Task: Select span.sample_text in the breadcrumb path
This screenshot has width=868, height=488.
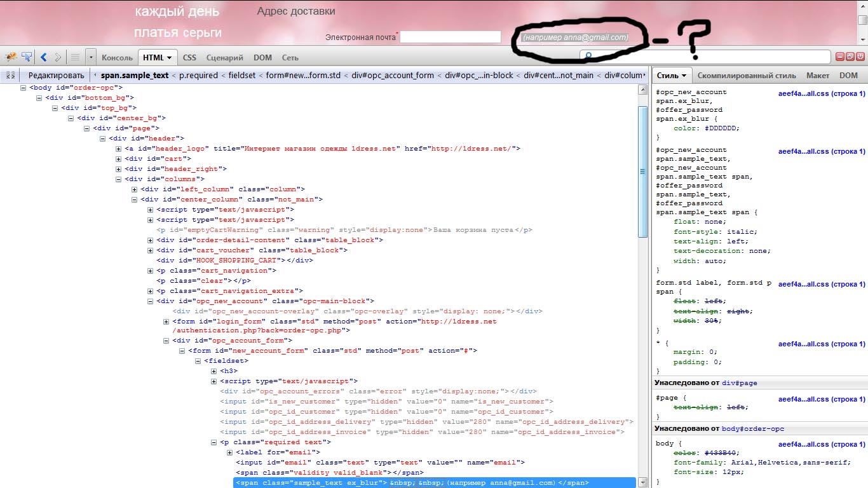Action: [135, 75]
